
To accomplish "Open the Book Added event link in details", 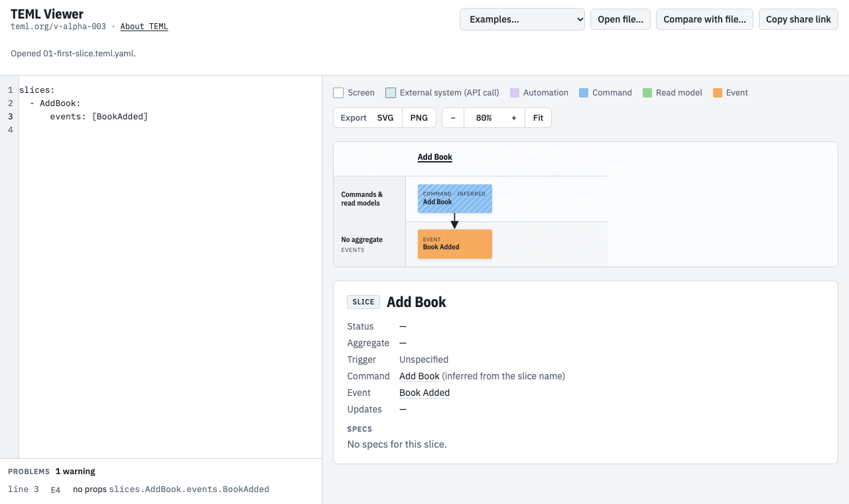I will [x=424, y=393].
